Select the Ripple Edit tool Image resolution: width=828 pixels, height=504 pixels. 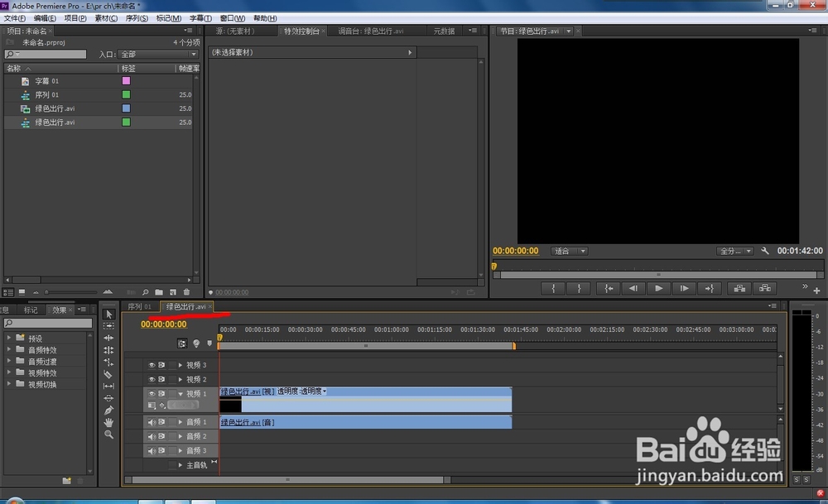[108, 338]
